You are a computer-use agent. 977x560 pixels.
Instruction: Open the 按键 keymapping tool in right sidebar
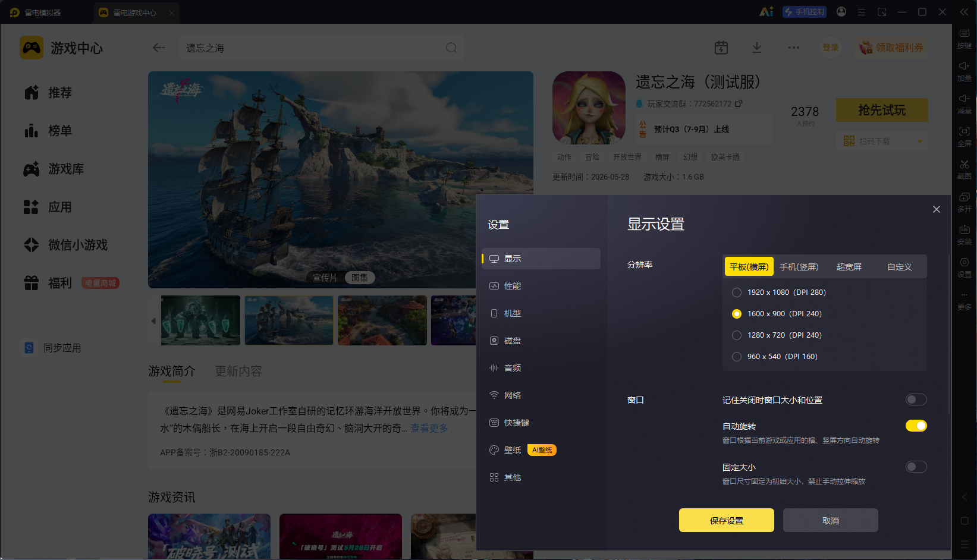click(964, 39)
